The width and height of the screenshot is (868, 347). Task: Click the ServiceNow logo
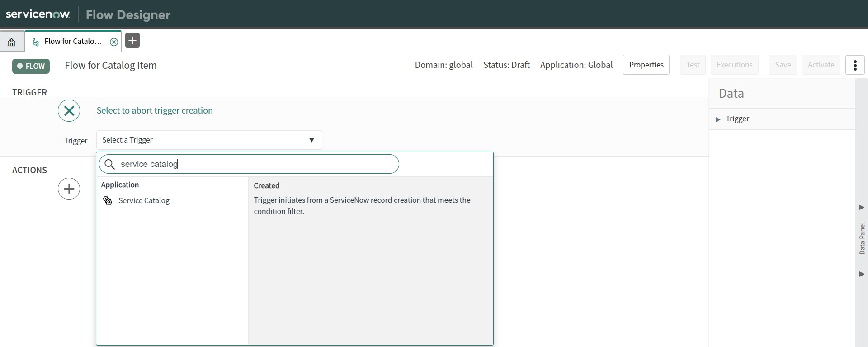tap(38, 14)
